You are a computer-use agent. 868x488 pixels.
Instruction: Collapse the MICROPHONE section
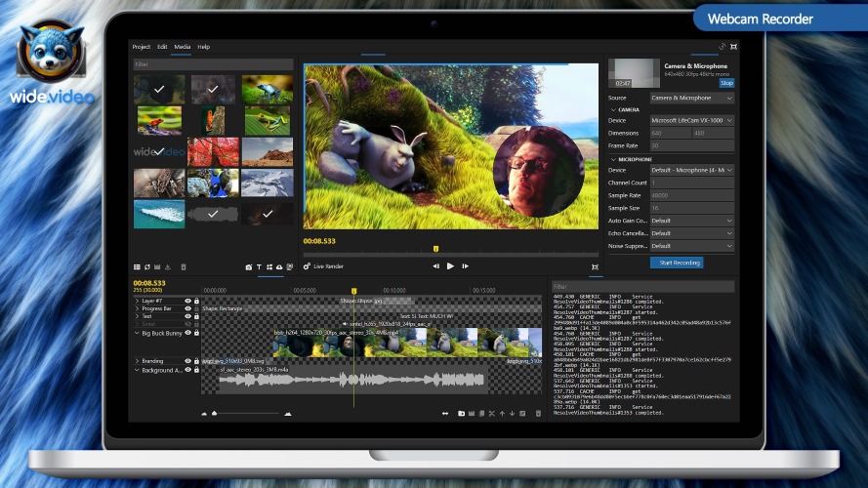(613, 159)
